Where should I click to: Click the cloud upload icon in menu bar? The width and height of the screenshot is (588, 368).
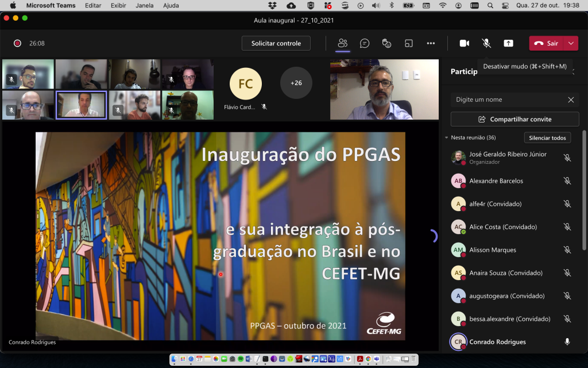291,5
